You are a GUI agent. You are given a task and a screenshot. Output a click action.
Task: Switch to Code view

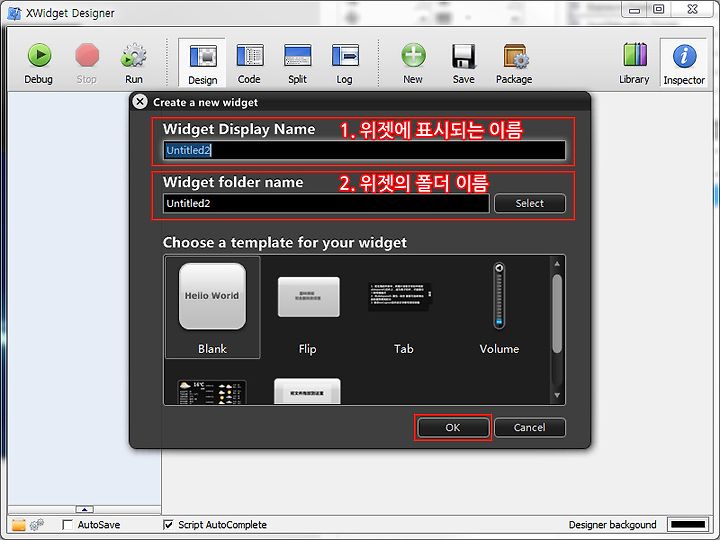[249, 63]
